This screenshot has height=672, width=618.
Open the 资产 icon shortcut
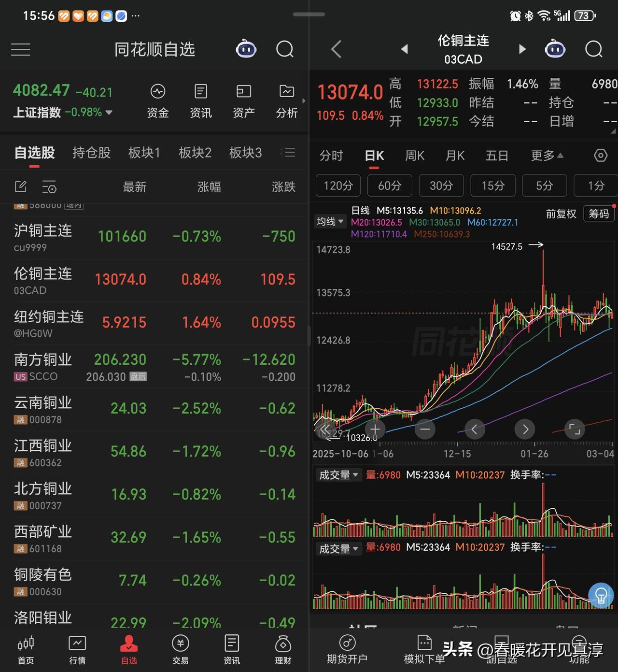coord(243,101)
